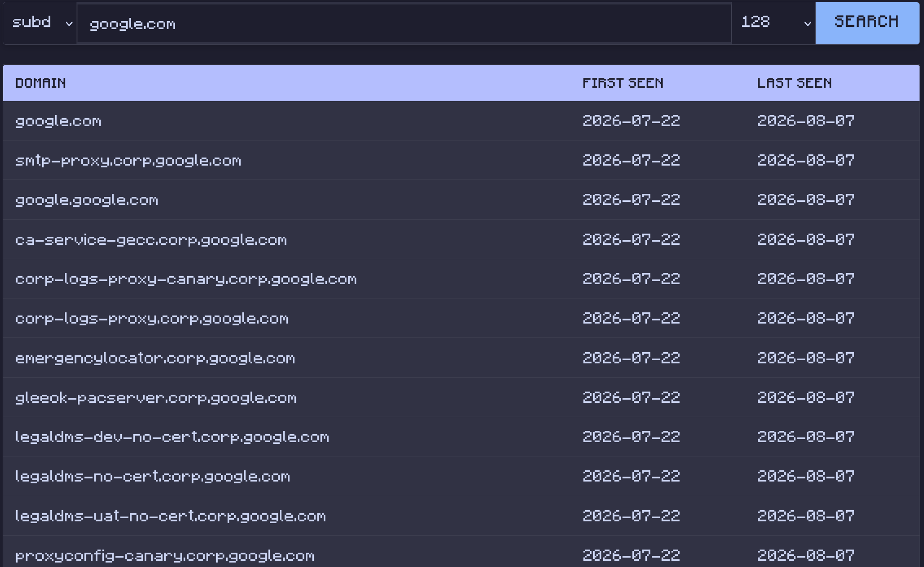
Task: Click the FIRST SEEN column header
Action: 623,83
